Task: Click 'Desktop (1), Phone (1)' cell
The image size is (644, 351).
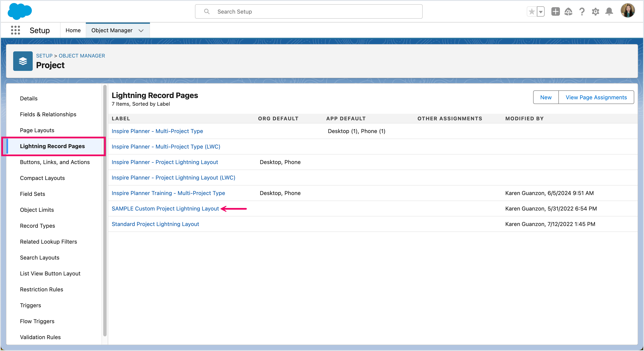Action: tap(356, 131)
